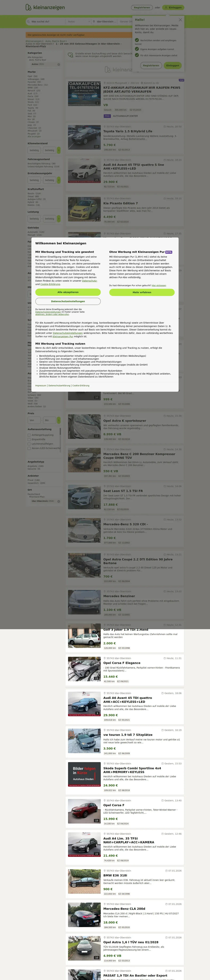Click 'Alle akzeptieren' in the cookie dialog

point(68,292)
